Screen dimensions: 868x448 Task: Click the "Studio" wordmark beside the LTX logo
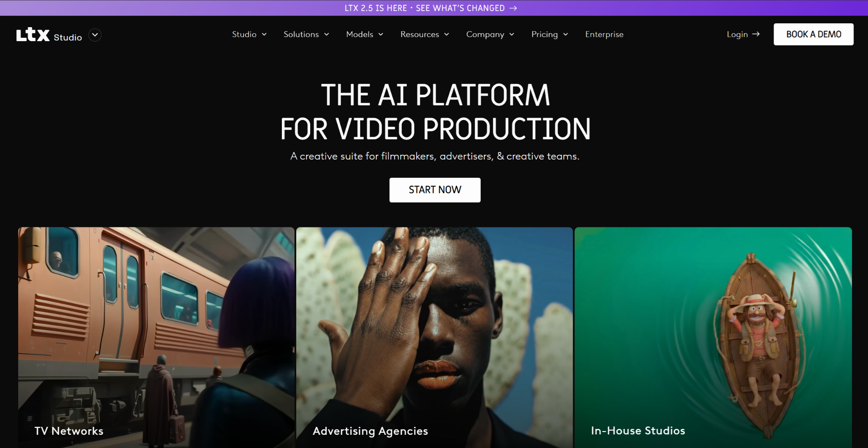tap(68, 37)
